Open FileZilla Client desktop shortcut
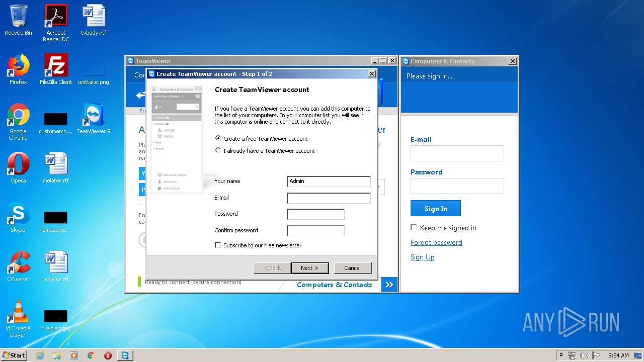This screenshot has height=362, width=644. (56, 69)
